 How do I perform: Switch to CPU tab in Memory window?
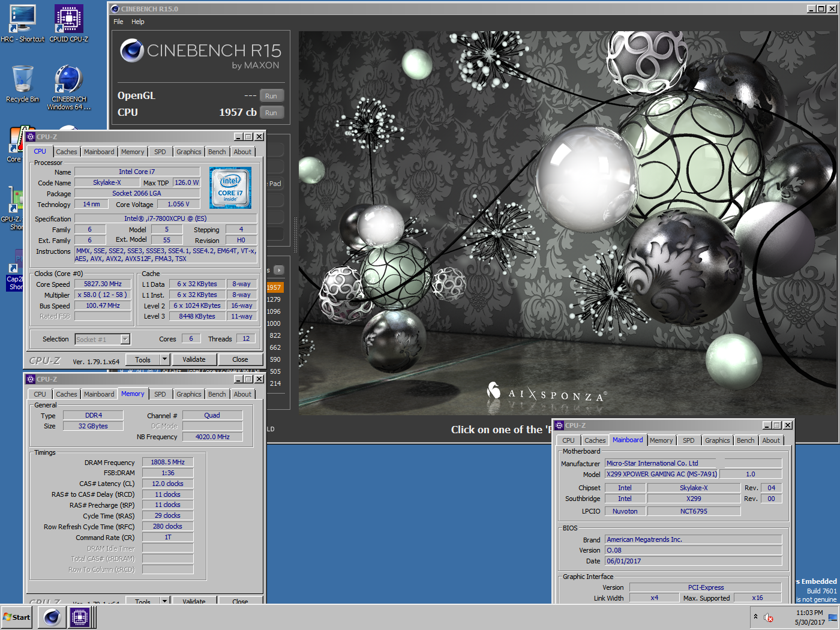click(x=40, y=394)
